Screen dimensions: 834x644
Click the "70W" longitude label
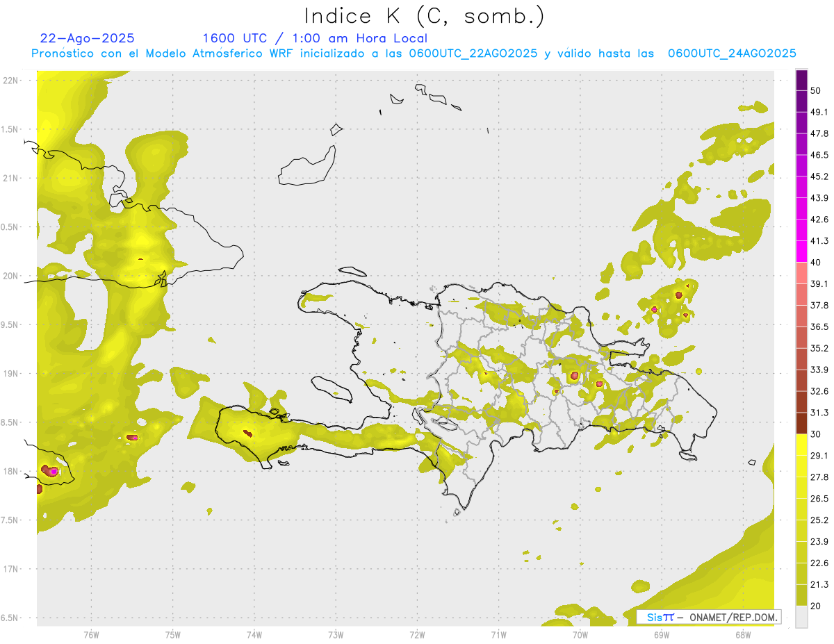pos(580,634)
